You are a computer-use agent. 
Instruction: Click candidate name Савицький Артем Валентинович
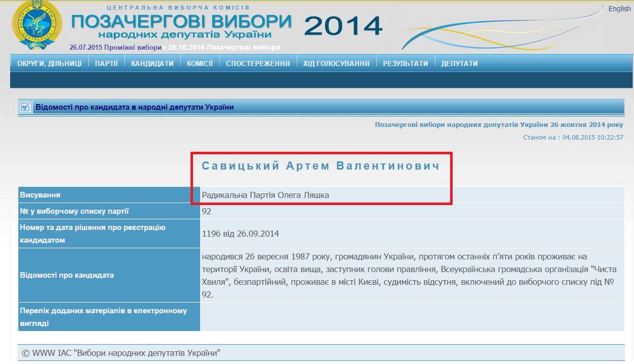[x=321, y=166]
